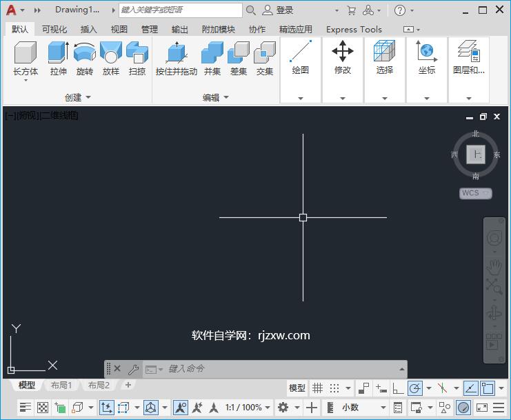The width and height of the screenshot is (511, 420).
Task: Select the 扫掠 sweep tool
Action: pyautogui.click(x=137, y=59)
